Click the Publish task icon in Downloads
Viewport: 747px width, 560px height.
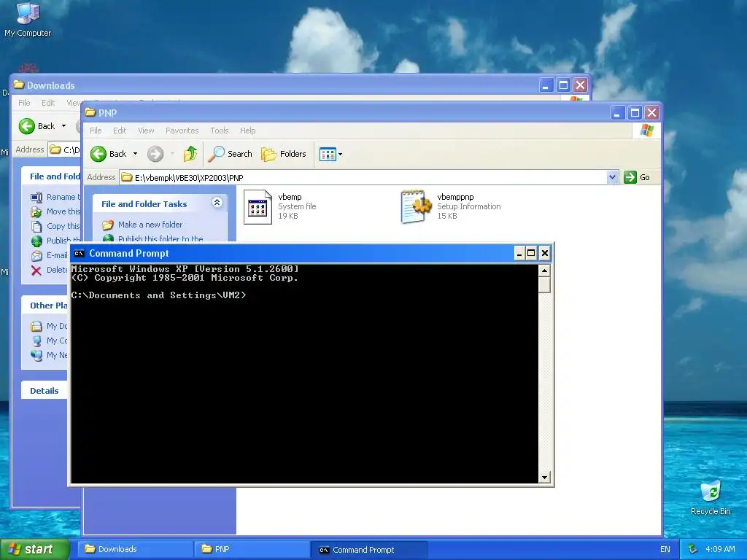(x=36, y=241)
